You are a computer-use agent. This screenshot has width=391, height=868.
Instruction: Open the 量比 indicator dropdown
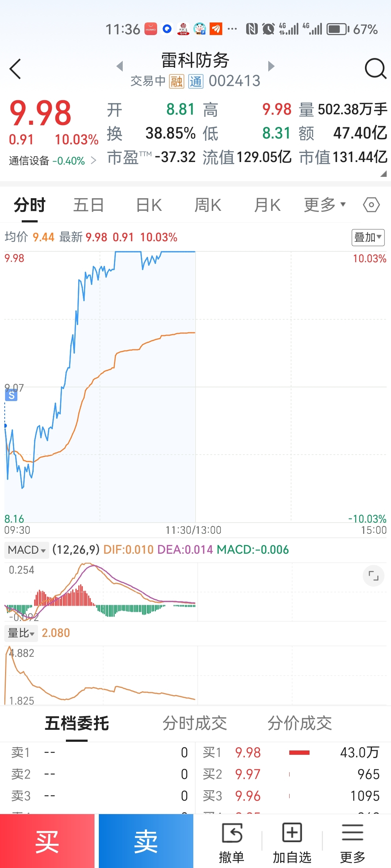pyautogui.click(x=21, y=633)
